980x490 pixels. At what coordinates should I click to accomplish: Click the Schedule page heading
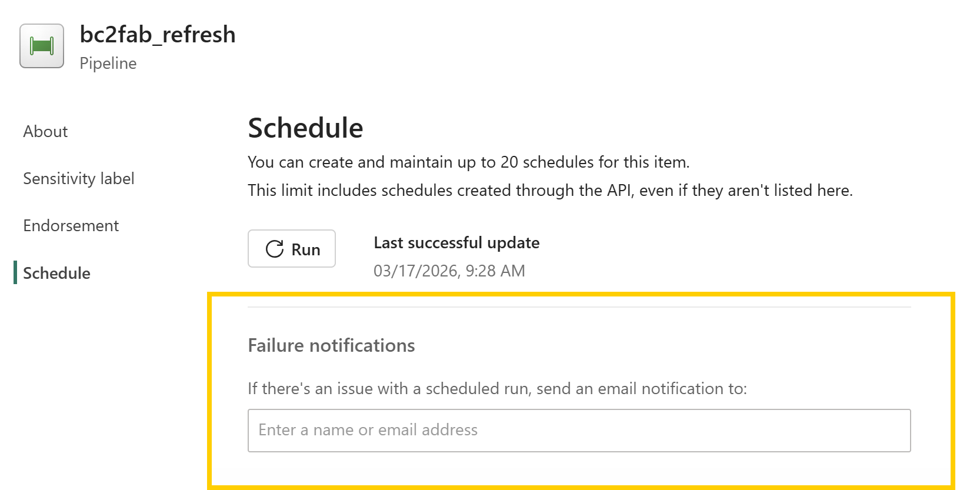[305, 128]
